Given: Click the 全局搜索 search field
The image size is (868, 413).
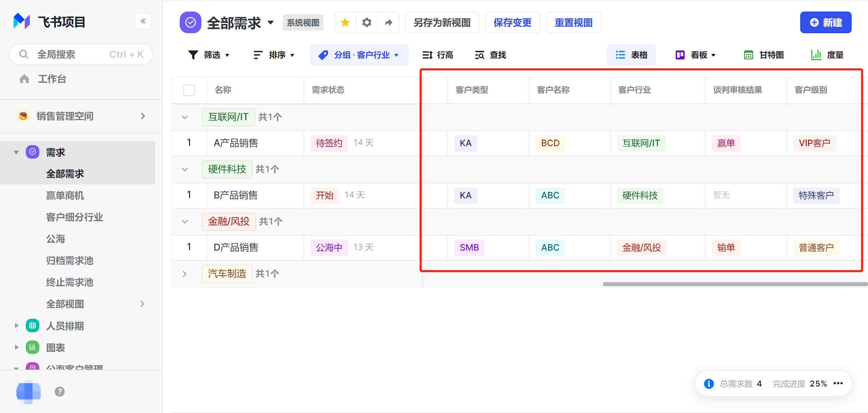Looking at the screenshot, I should tap(81, 54).
